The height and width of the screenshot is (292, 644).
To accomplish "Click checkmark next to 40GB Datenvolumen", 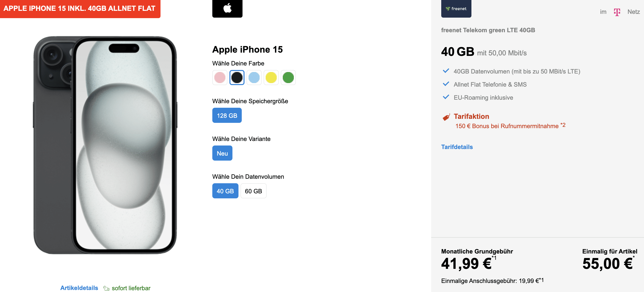I will click(x=446, y=71).
